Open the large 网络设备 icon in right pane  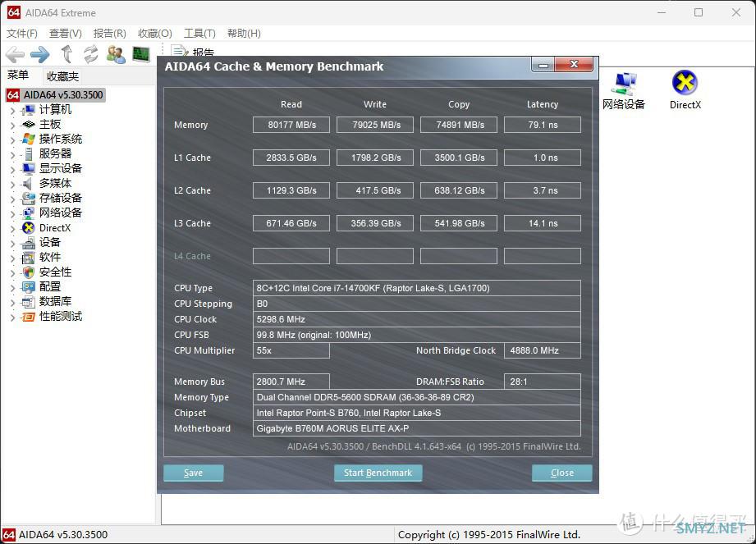point(624,90)
